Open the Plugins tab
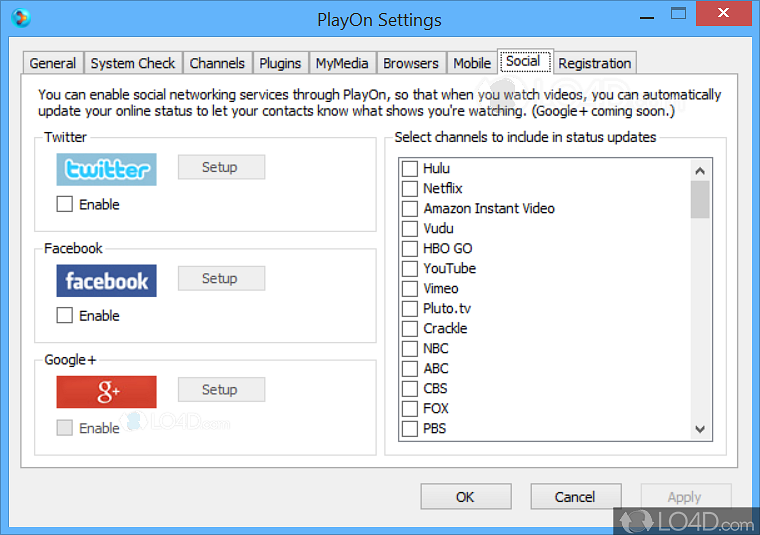Screen dimensions: 760x535 [280, 63]
